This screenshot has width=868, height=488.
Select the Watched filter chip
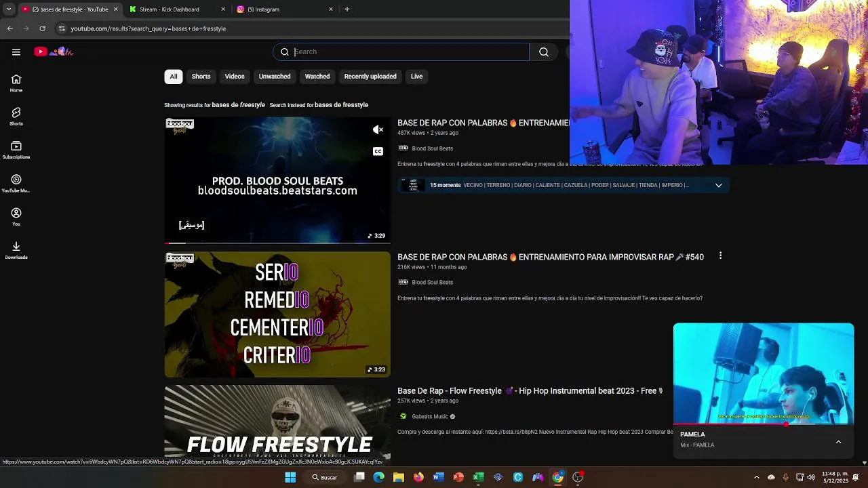point(317,77)
